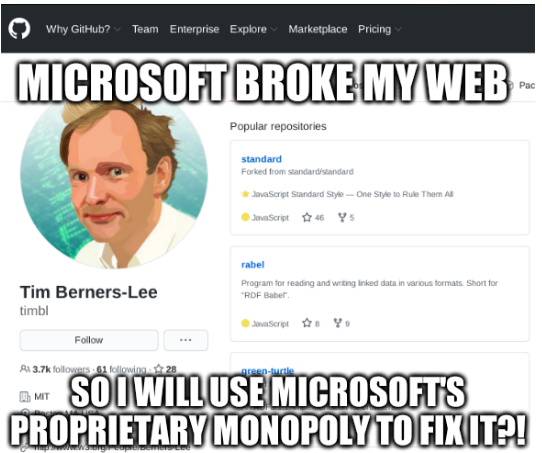This screenshot has width=542, height=453.
Task: Open the rabel repository link
Action: [x=253, y=265]
